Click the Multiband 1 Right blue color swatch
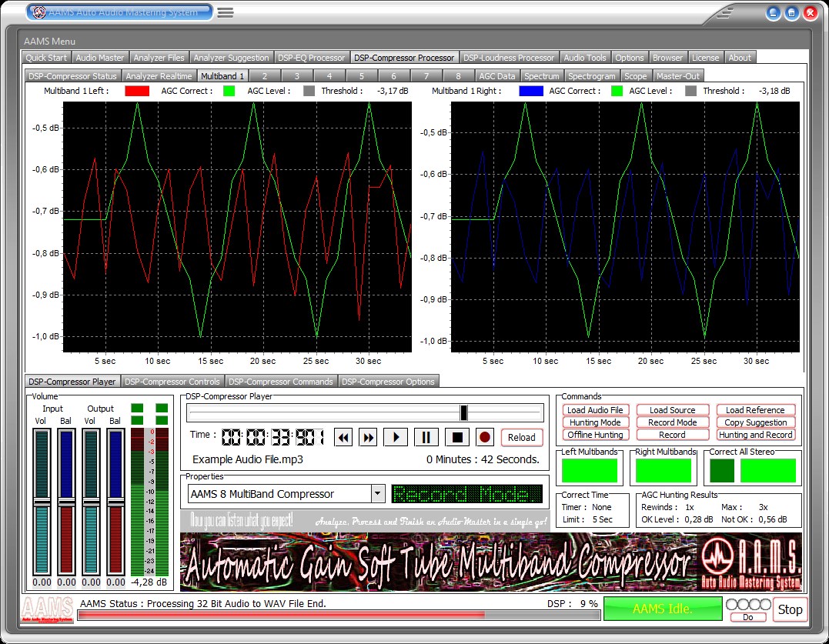Image resolution: width=829 pixels, height=644 pixels. (x=531, y=91)
